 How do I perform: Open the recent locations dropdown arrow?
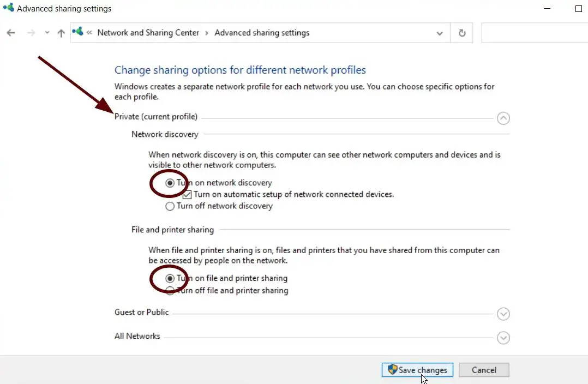(x=47, y=33)
